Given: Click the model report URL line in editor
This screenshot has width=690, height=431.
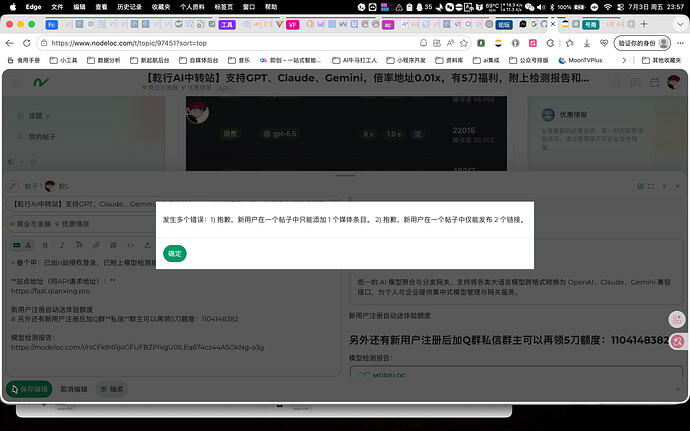Looking at the screenshot, I should [137, 347].
